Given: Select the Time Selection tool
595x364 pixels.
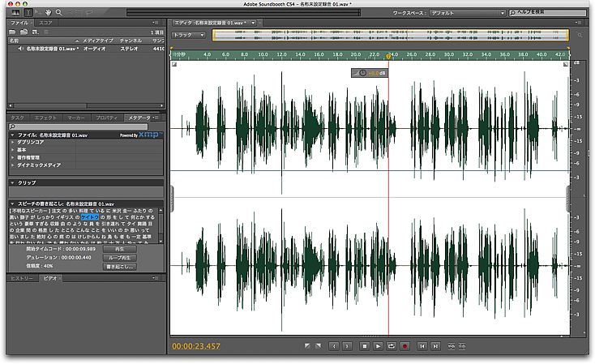Looking at the screenshot, I should click(29, 13).
